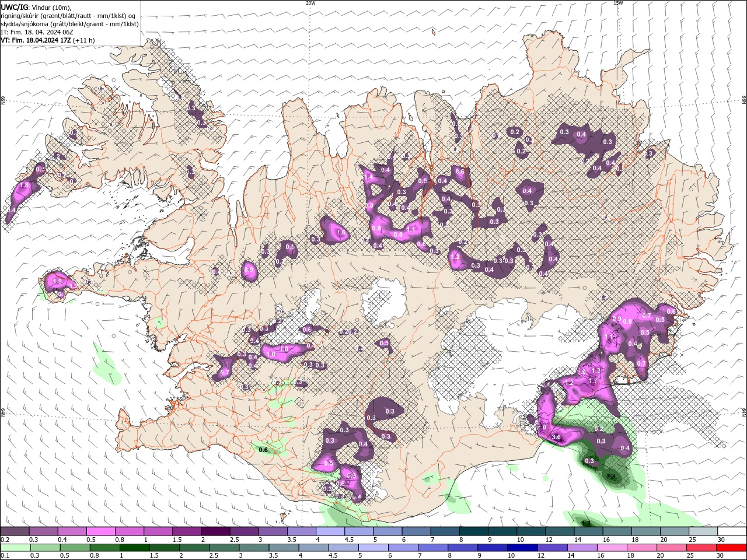Select the lower legend swatch starting at 16
The width and height of the screenshot is (747, 560).
(x=612, y=548)
